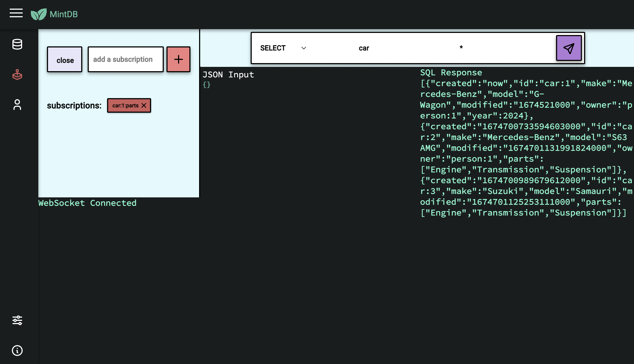Remove the car:1:parts subscription

[x=144, y=105]
